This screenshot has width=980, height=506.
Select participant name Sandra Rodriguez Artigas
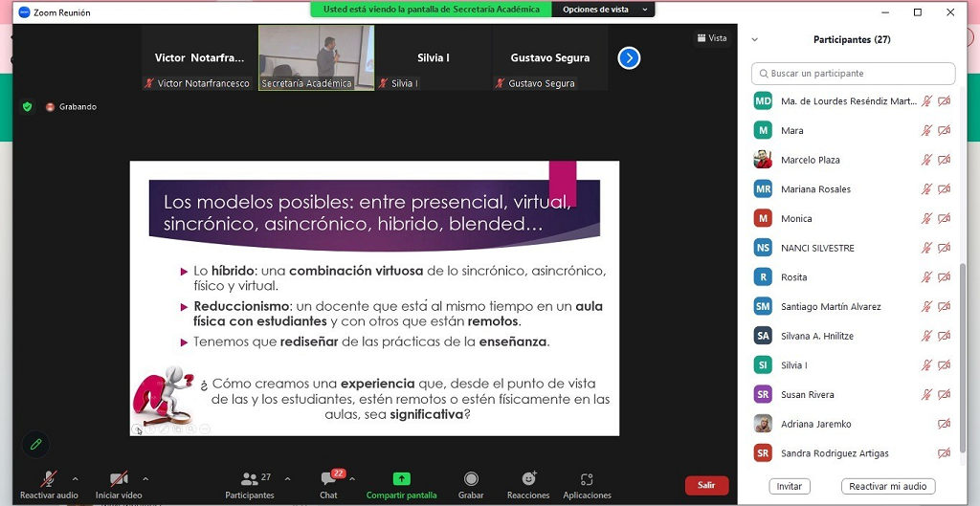coord(835,453)
